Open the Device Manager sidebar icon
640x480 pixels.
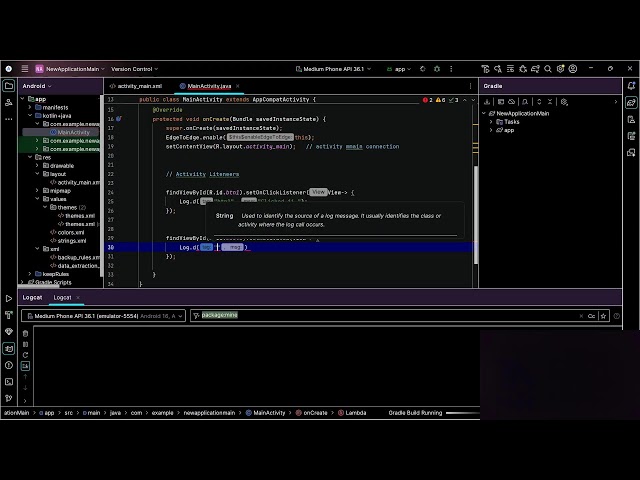(631, 119)
